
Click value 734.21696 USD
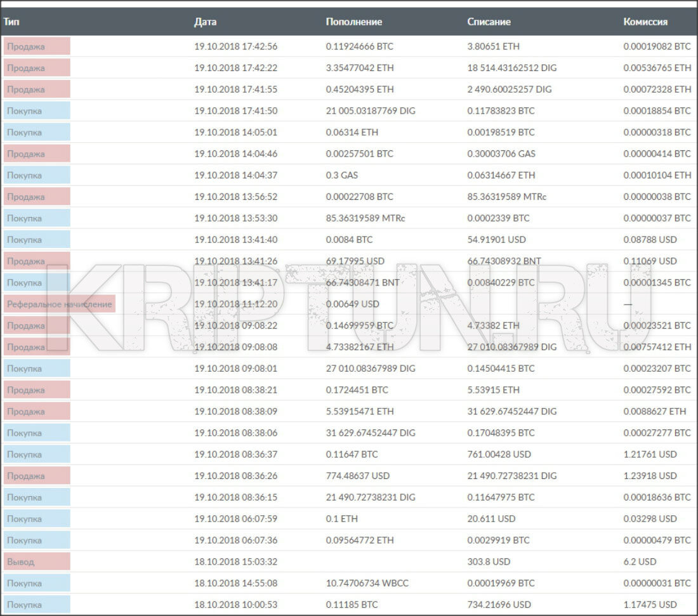499,605
